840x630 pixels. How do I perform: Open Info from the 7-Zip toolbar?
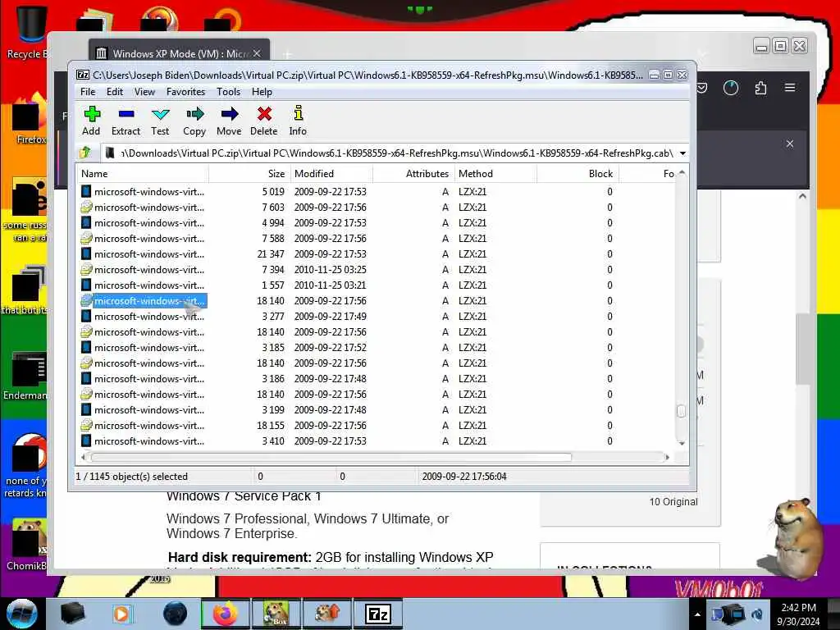[x=298, y=121]
